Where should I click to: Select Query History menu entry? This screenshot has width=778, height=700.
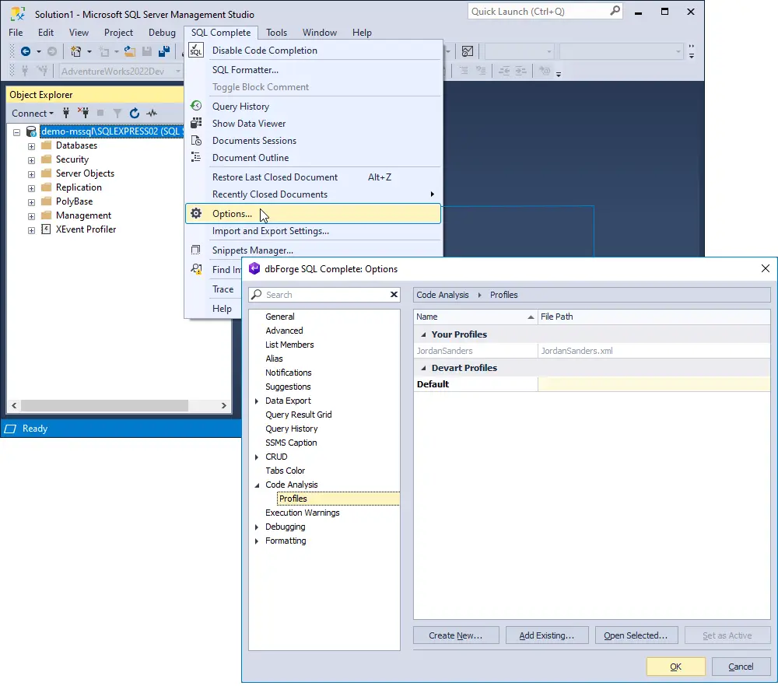point(240,107)
